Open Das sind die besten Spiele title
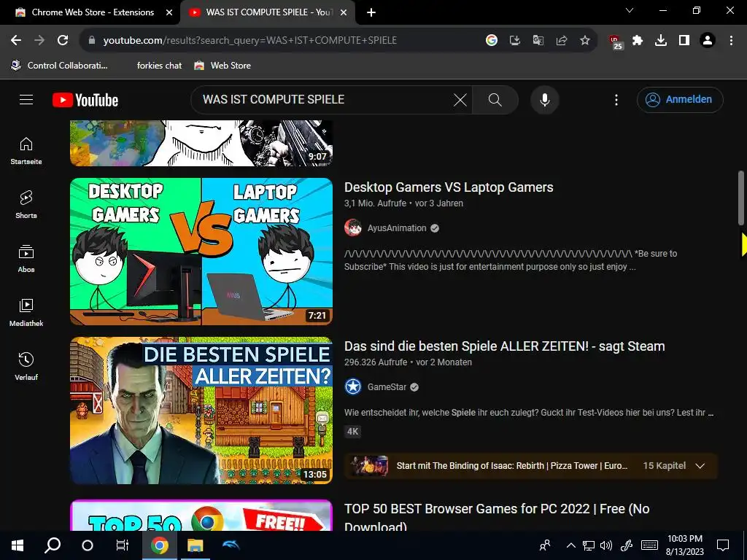Image resolution: width=747 pixels, height=560 pixels. pyautogui.click(x=505, y=346)
